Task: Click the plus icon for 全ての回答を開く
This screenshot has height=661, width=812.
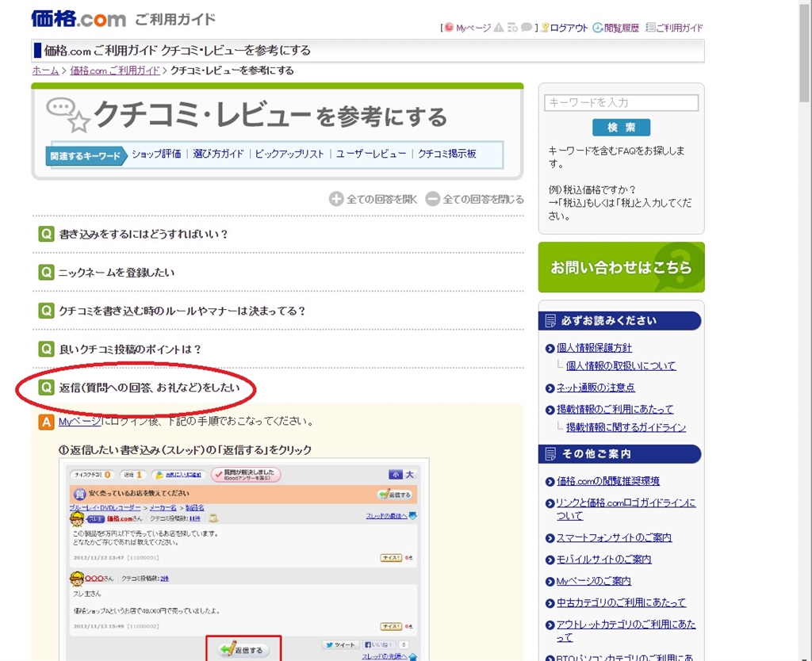Action: pyautogui.click(x=336, y=199)
